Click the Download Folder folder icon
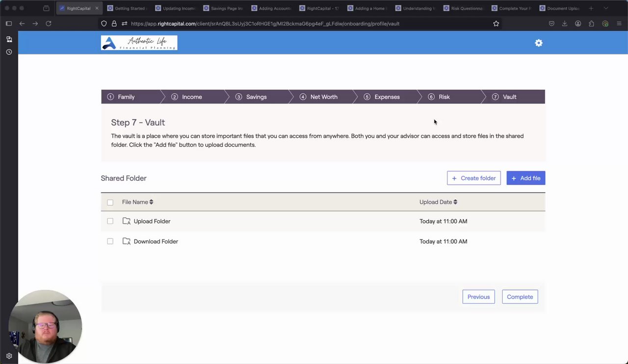628x364 pixels. [x=127, y=241]
